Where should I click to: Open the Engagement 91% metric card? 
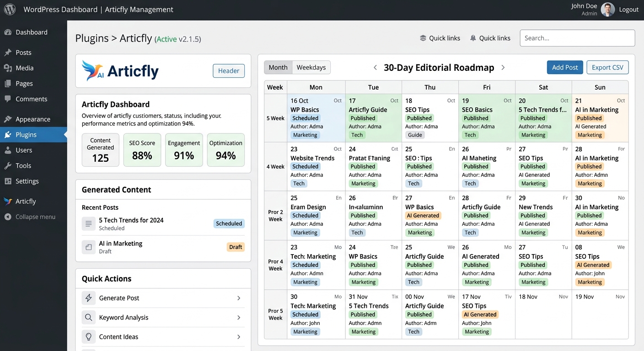point(184,150)
